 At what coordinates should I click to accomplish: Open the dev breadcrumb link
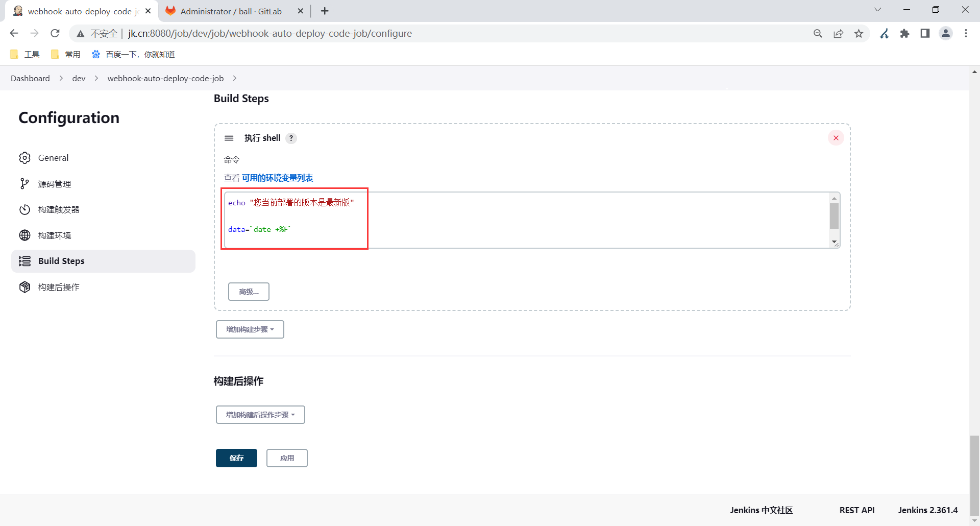pos(79,78)
